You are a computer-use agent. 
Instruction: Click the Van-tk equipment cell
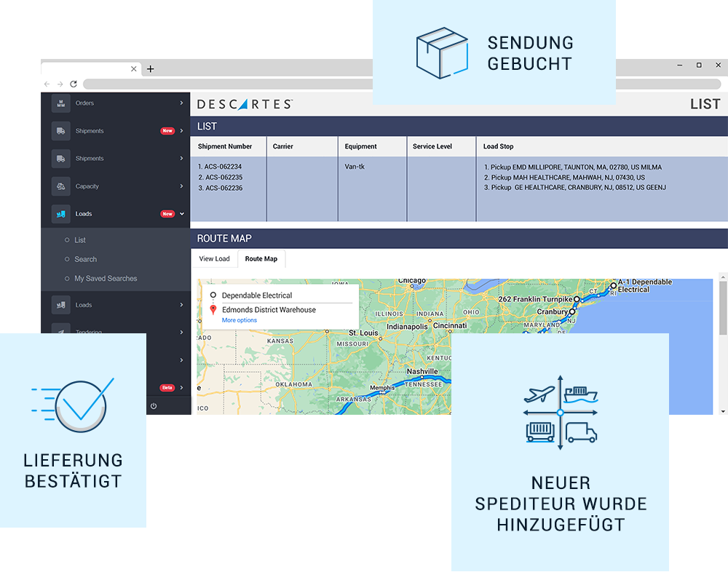(x=355, y=166)
